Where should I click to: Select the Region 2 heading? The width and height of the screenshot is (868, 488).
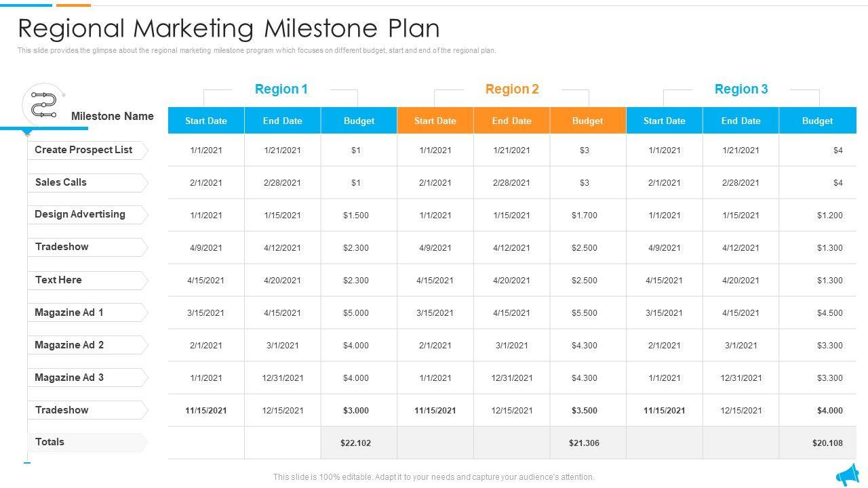[x=512, y=89]
